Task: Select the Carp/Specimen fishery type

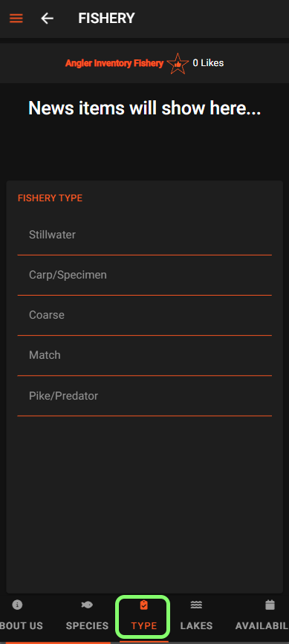Action: point(144,275)
